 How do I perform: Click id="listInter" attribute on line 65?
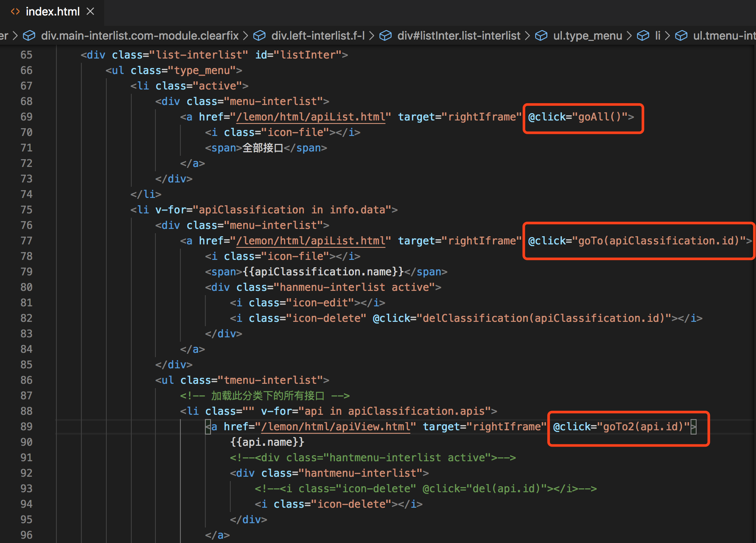click(x=298, y=55)
